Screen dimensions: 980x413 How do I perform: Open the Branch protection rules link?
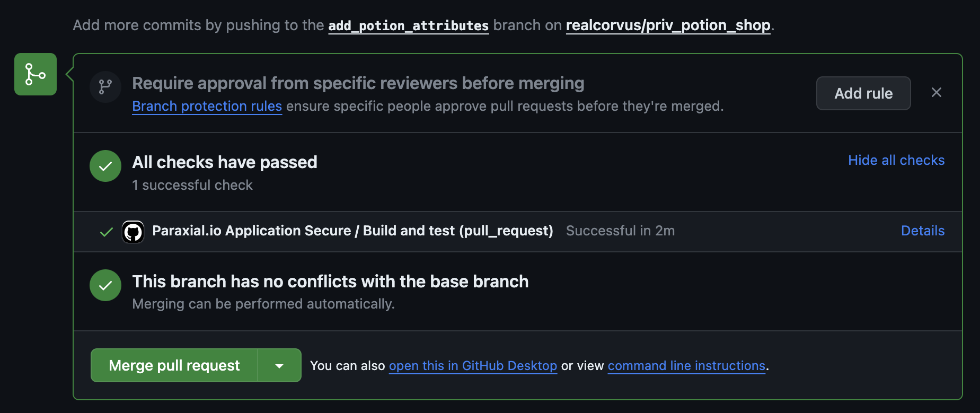pyautogui.click(x=207, y=106)
